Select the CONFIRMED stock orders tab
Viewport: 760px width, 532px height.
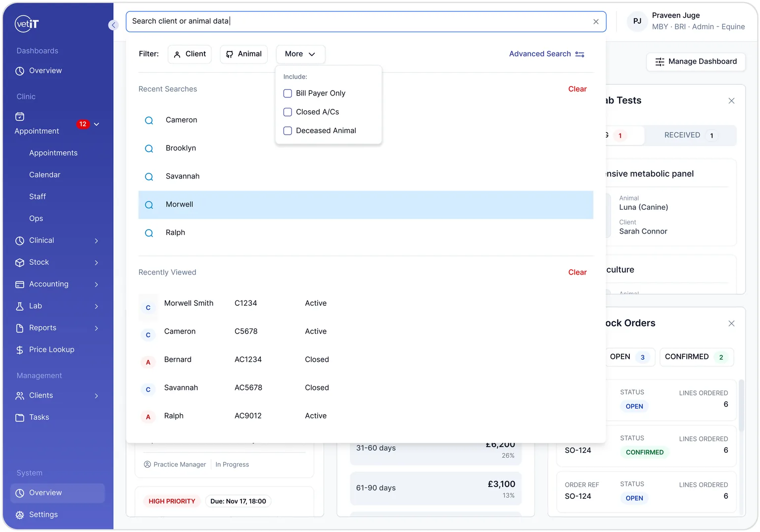(x=696, y=357)
